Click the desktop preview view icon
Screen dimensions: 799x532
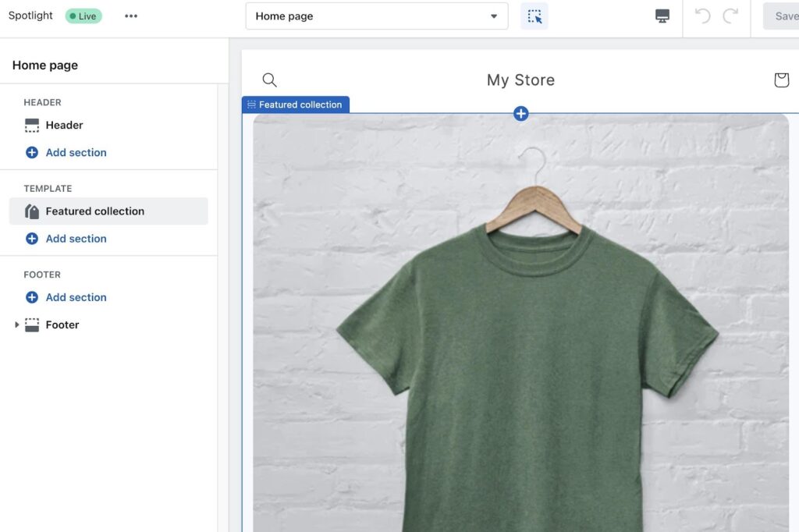pyautogui.click(x=662, y=16)
